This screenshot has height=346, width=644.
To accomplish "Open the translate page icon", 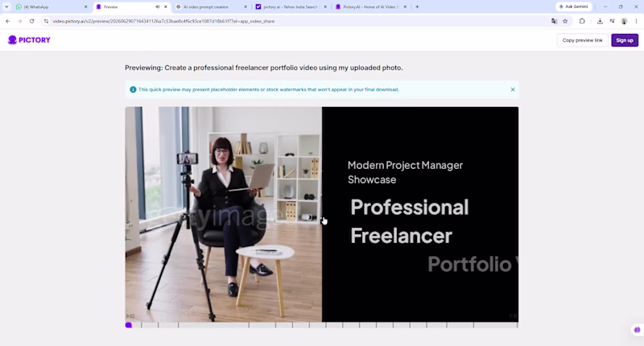I will pyautogui.click(x=554, y=21).
